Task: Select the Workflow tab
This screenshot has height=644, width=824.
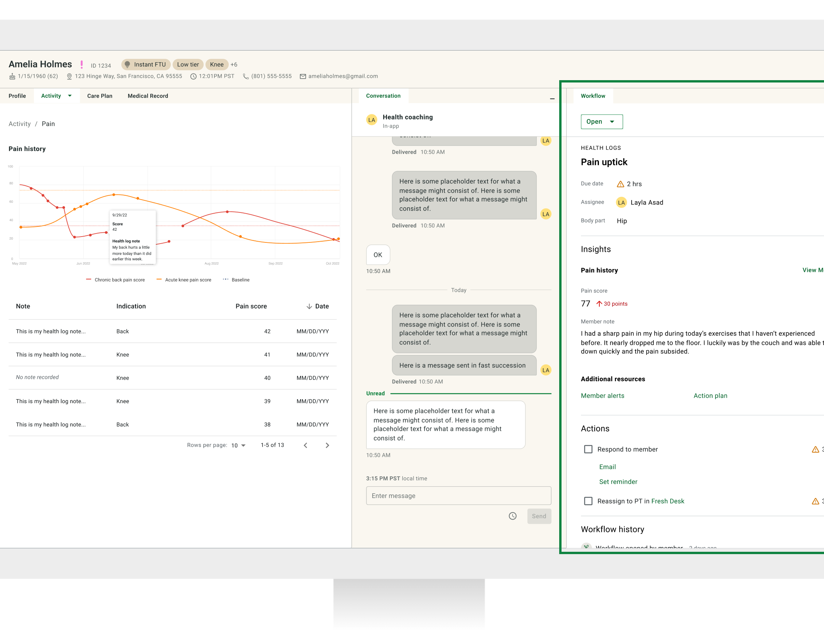Action: (x=593, y=96)
